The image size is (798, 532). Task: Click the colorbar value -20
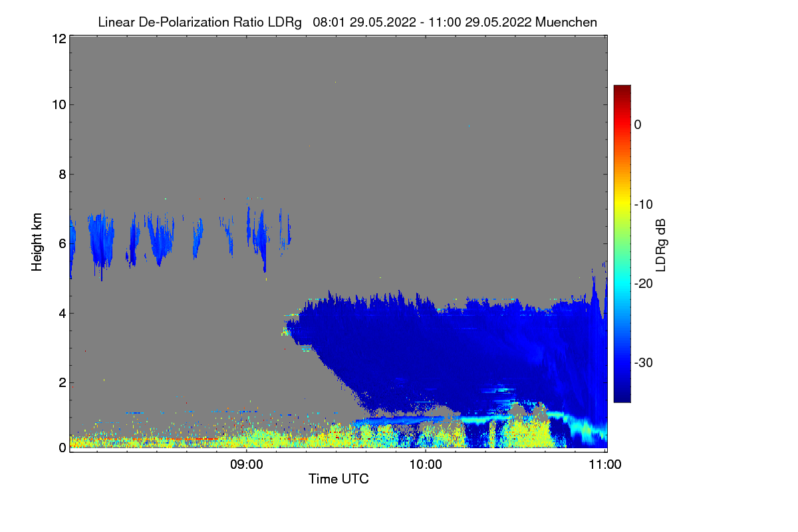[x=643, y=283]
